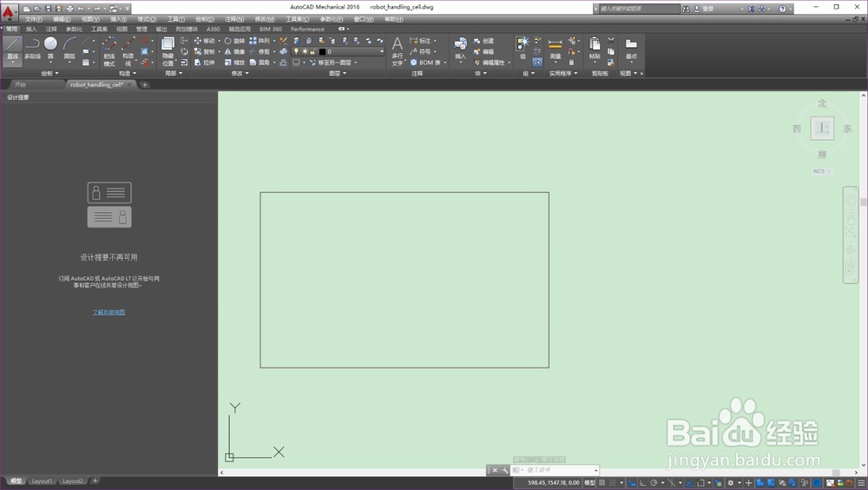
Task: Expand the Construction (构造) panel
Action: 128,73
